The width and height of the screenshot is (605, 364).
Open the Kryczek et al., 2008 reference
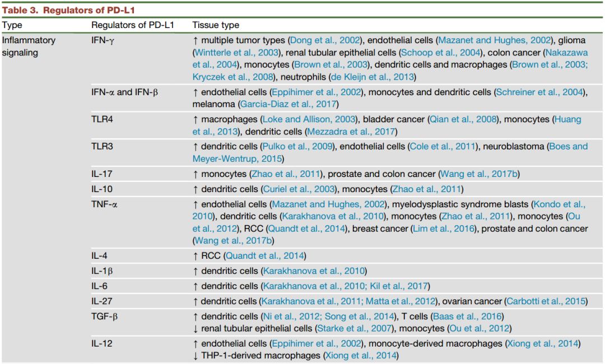[232, 77]
